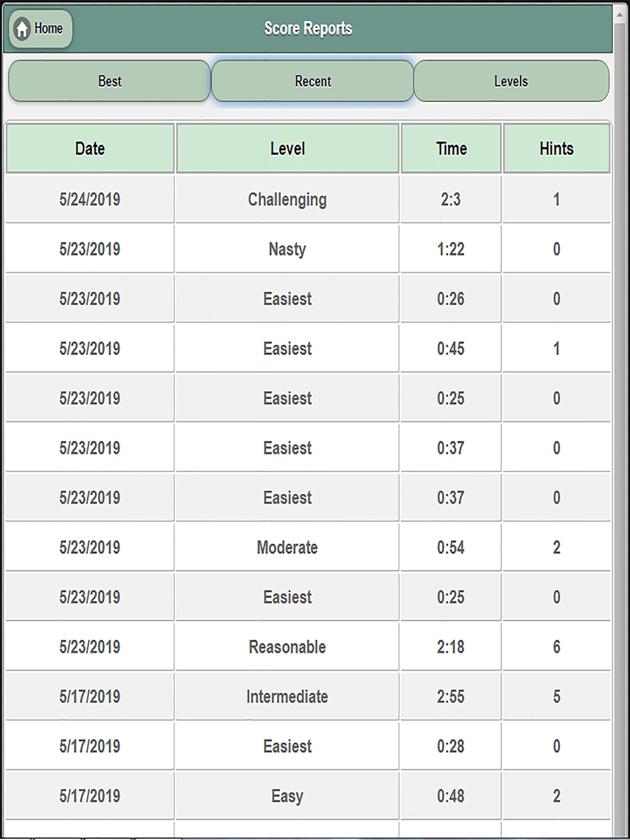
Task: Open the Levels tab
Action: point(511,81)
